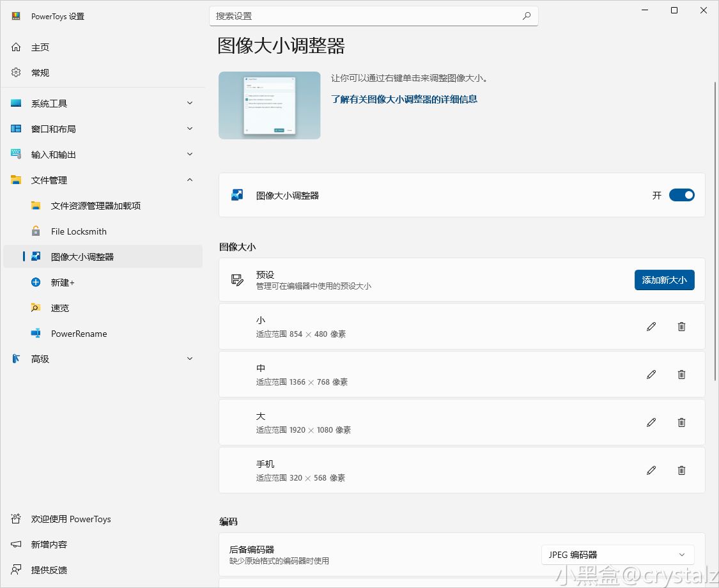
Task: Click the 搜索设置 search box
Action: pos(373,16)
